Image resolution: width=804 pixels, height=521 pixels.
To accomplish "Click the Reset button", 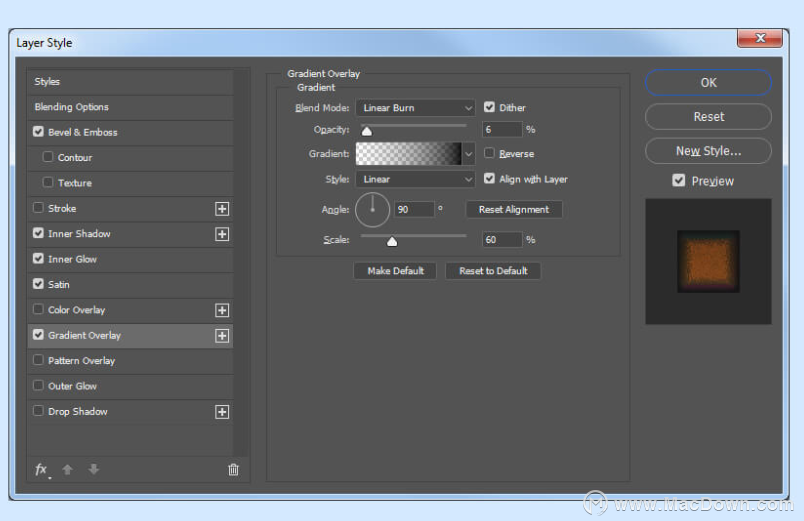I will 708,117.
